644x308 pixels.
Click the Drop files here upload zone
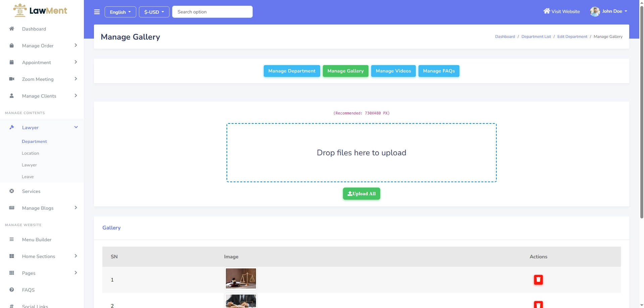pos(361,153)
